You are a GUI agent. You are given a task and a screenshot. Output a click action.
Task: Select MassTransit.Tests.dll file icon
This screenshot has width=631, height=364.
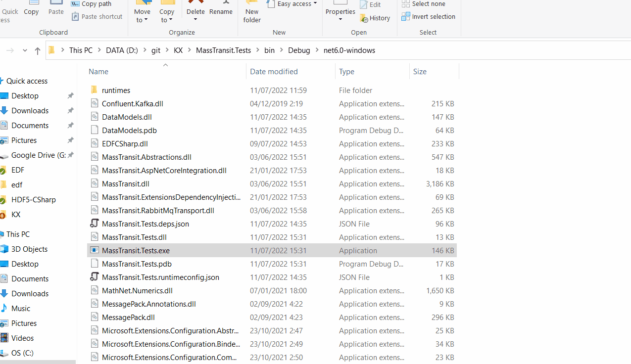point(95,237)
